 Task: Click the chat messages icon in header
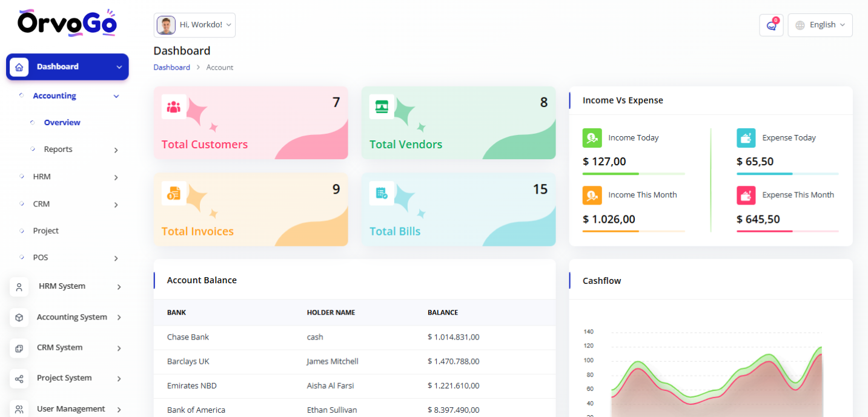coord(771,25)
